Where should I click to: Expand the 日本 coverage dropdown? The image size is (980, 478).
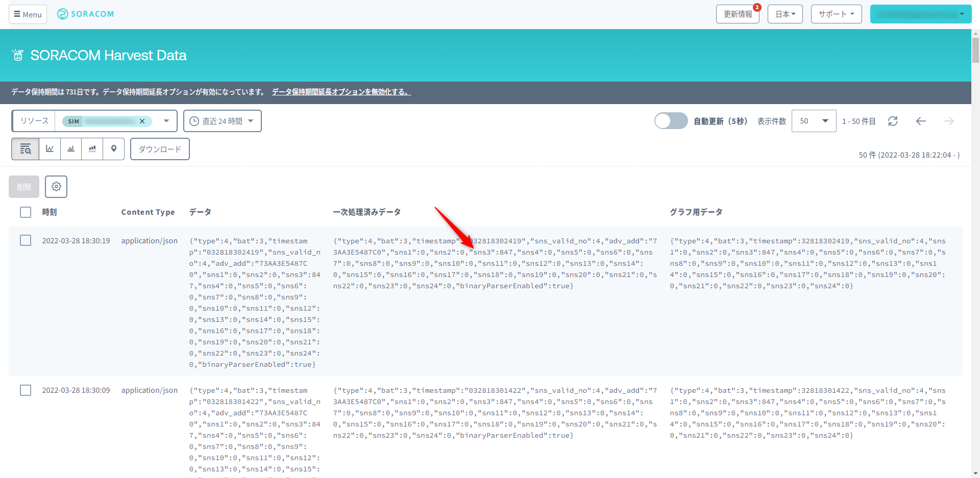[785, 14]
